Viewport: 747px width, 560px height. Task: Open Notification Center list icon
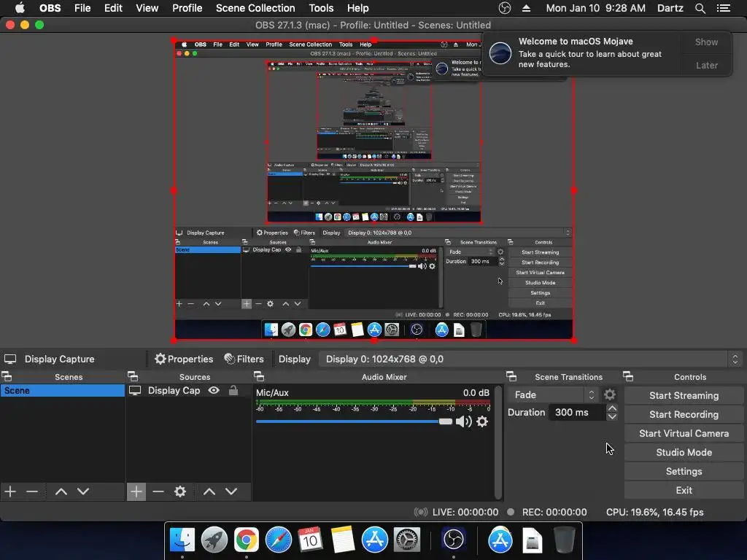click(x=724, y=8)
